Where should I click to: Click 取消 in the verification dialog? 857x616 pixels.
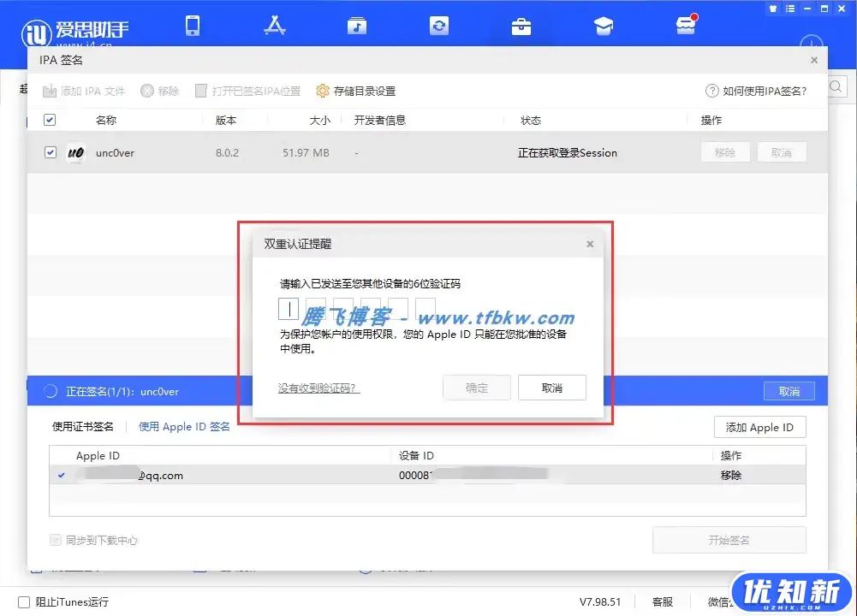pos(552,388)
